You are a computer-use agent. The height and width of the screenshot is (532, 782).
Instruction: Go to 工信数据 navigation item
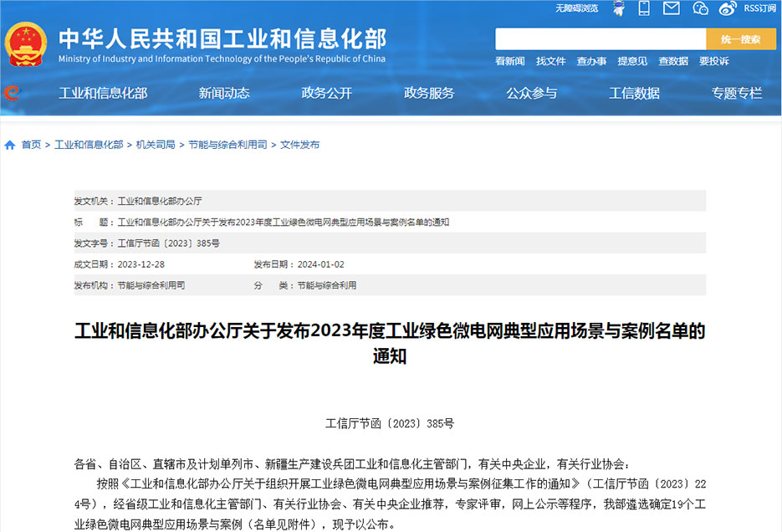tap(634, 93)
